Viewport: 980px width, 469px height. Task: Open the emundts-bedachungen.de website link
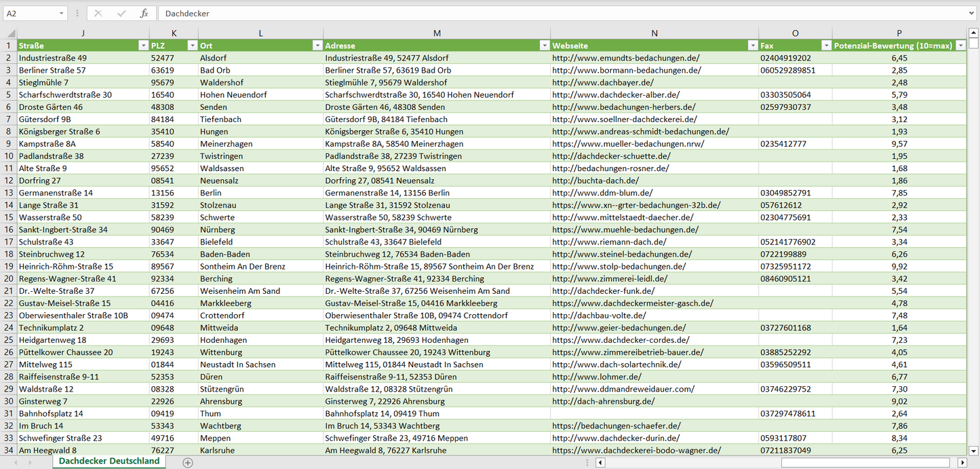(x=625, y=58)
